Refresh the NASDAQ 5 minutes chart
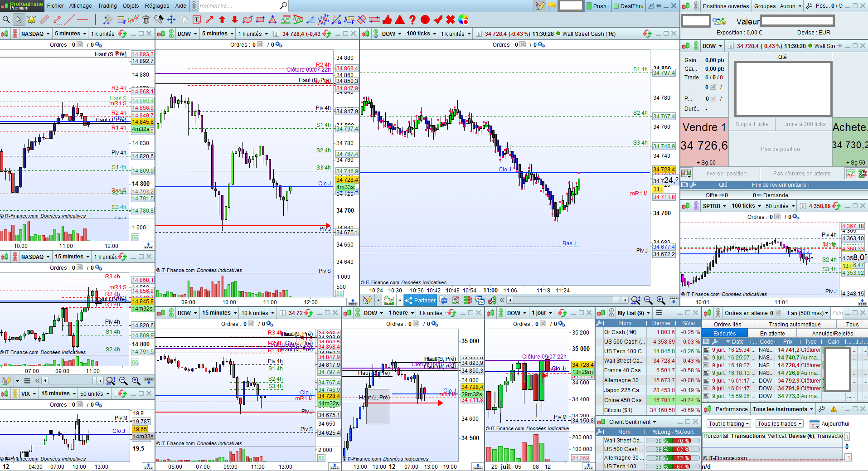Image resolution: width=868 pixels, height=471 pixels. [x=122, y=34]
